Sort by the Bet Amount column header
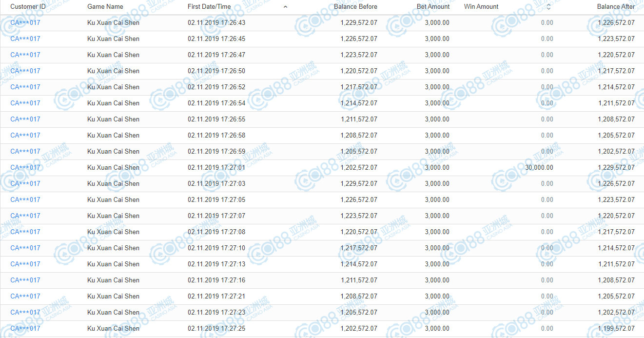Viewport: 644px width, 338px height. (x=433, y=7)
